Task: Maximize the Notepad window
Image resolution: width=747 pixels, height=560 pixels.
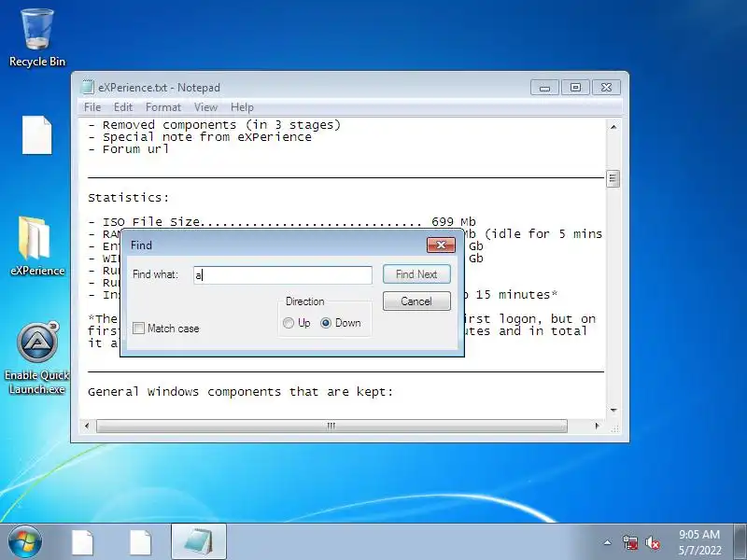Action: (575, 88)
